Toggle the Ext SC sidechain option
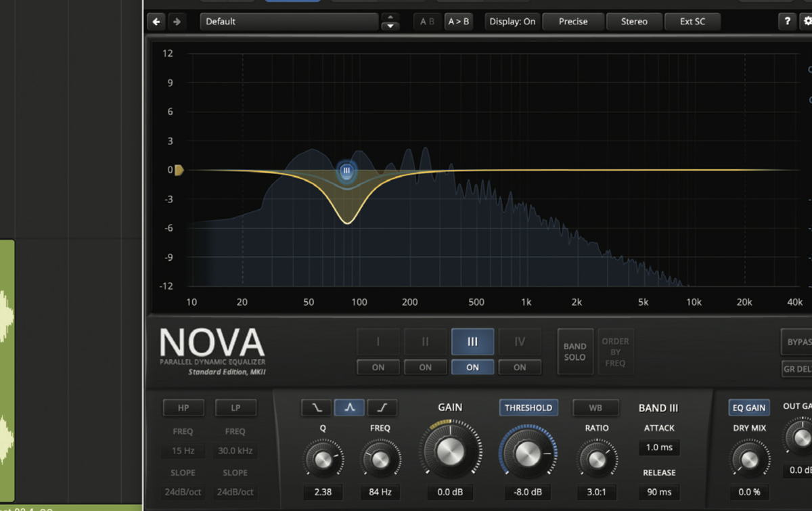Image resolution: width=812 pixels, height=511 pixels. (693, 21)
